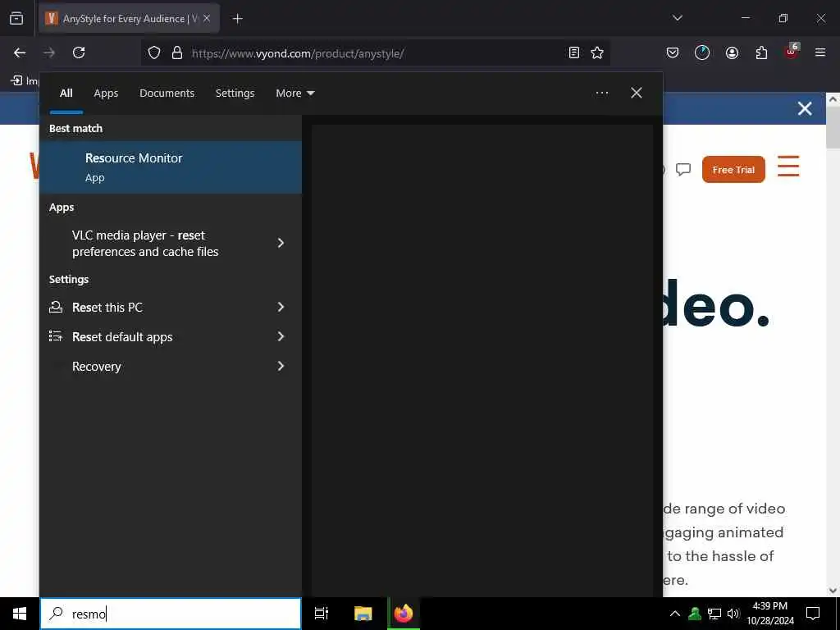Open the volume speaker tray icon

(x=733, y=614)
